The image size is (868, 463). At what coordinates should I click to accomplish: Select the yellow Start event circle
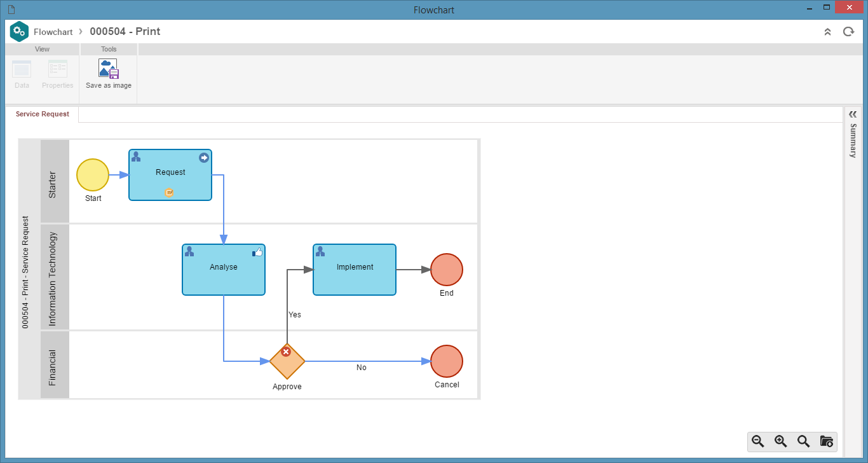pos(93,175)
